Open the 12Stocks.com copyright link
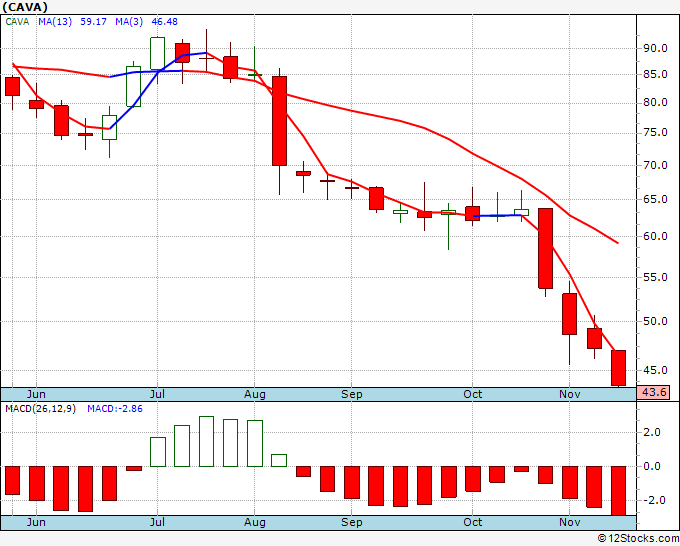The height and width of the screenshot is (546, 680). click(x=638, y=538)
